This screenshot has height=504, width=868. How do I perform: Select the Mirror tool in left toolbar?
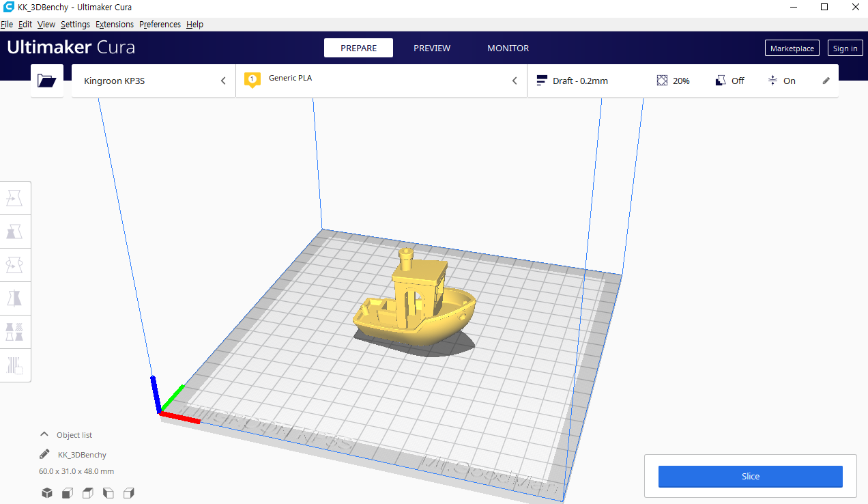pyautogui.click(x=14, y=298)
